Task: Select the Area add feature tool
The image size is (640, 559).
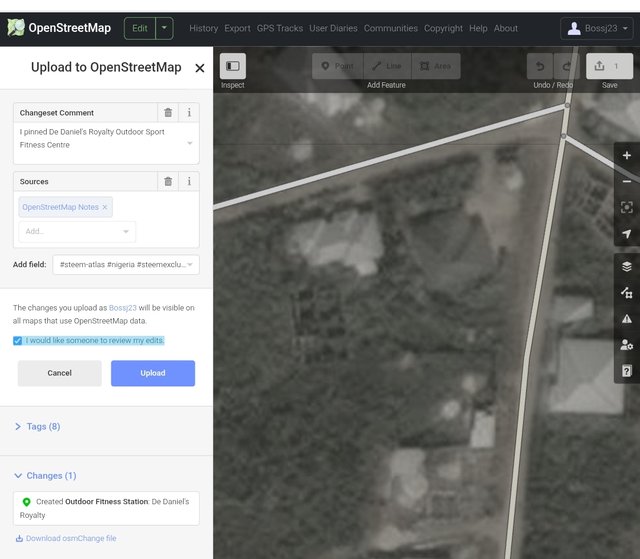Action: point(436,66)
